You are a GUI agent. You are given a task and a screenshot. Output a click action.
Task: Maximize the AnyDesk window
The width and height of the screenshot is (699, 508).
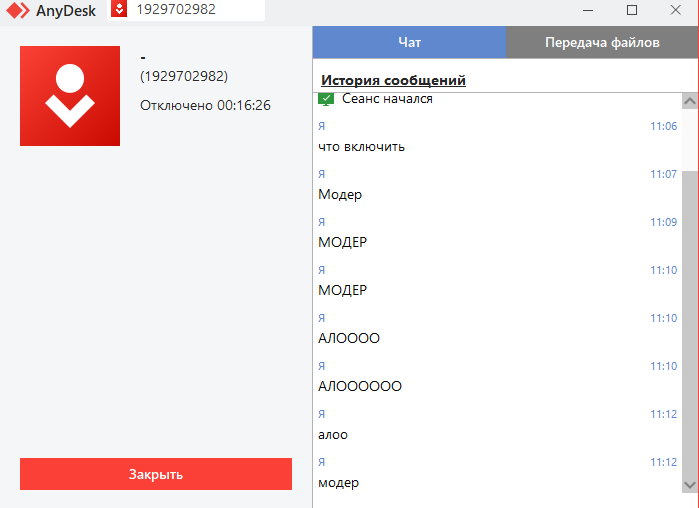(632, 10)
